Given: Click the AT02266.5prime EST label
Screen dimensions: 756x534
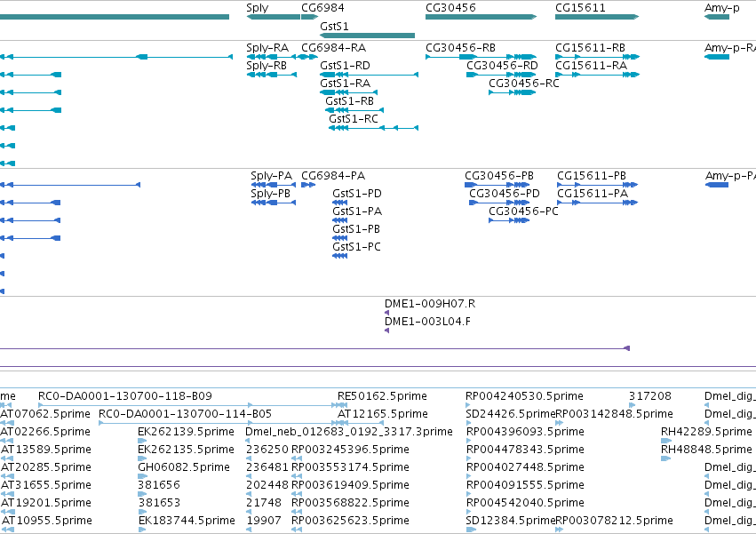Looking at the screenshot, I should 45,431.
